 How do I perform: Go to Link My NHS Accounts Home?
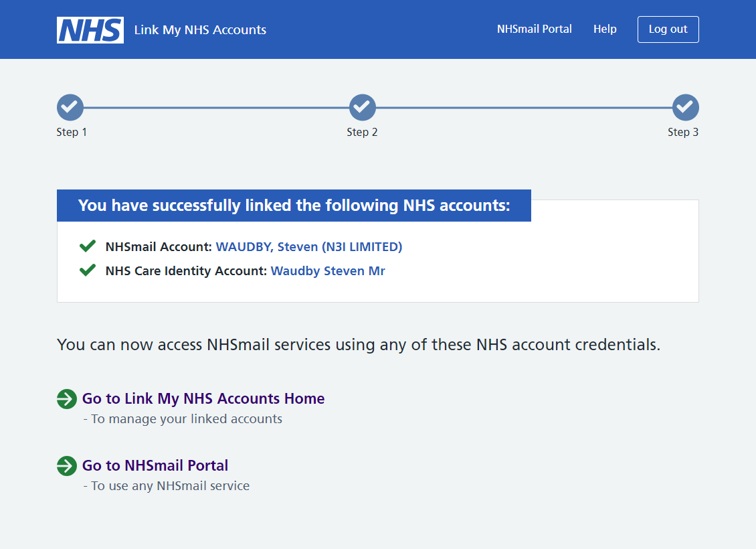pos(203,399)
